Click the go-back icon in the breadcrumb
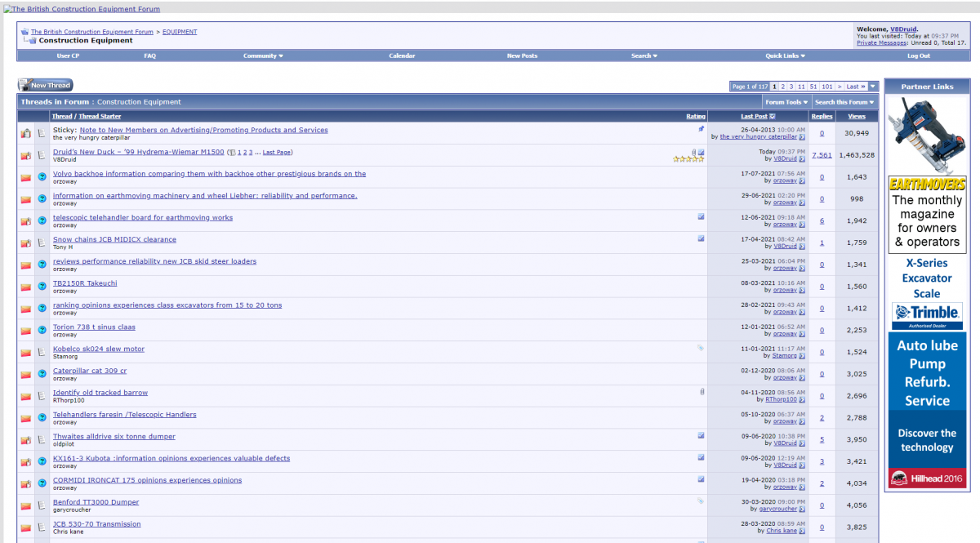Image resolution: width=980 pixels, height=543 pixels. (x=24, y=32)
